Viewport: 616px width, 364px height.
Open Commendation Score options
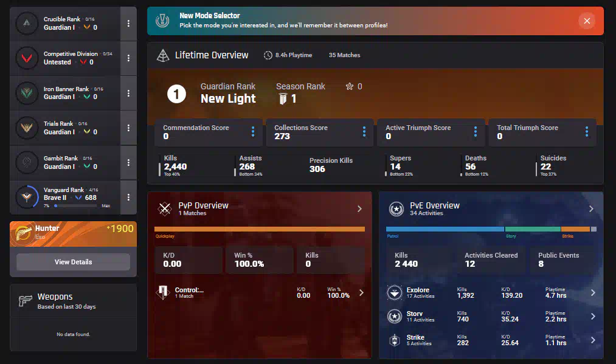tap(252, 131)
